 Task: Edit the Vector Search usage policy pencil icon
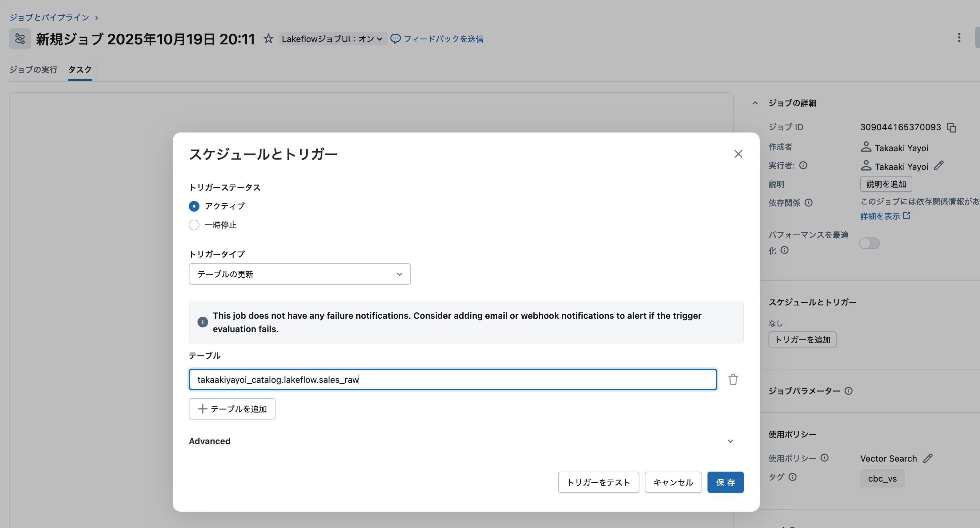(x=929, y=458)
